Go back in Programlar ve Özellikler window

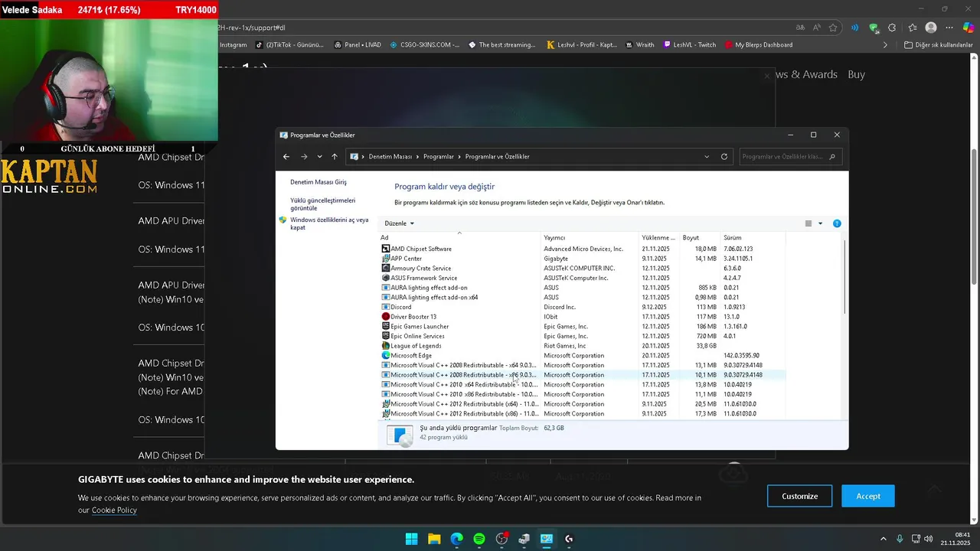pyautogui.click(x=286, y=157)
